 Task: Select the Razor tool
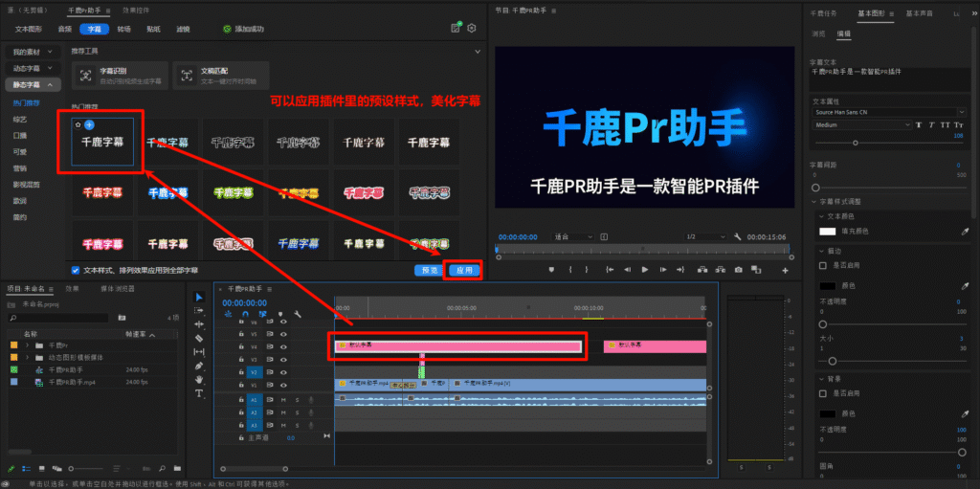pos(199,339)
